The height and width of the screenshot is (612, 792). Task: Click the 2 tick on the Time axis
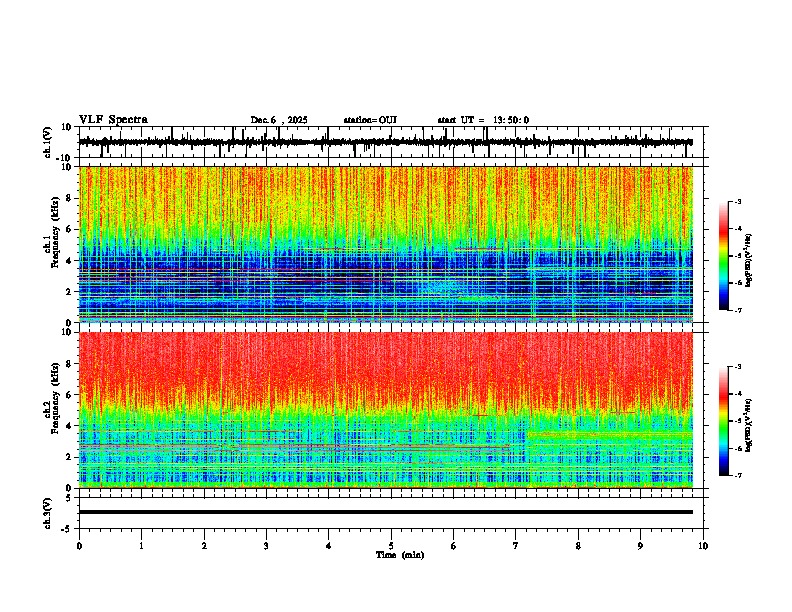pos(204,546)
